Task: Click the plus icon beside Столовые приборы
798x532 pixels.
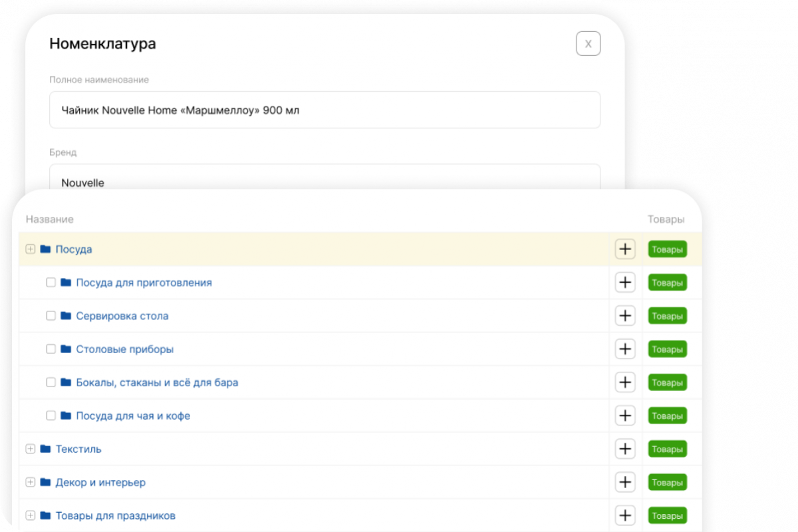Action: click(624, 349)
